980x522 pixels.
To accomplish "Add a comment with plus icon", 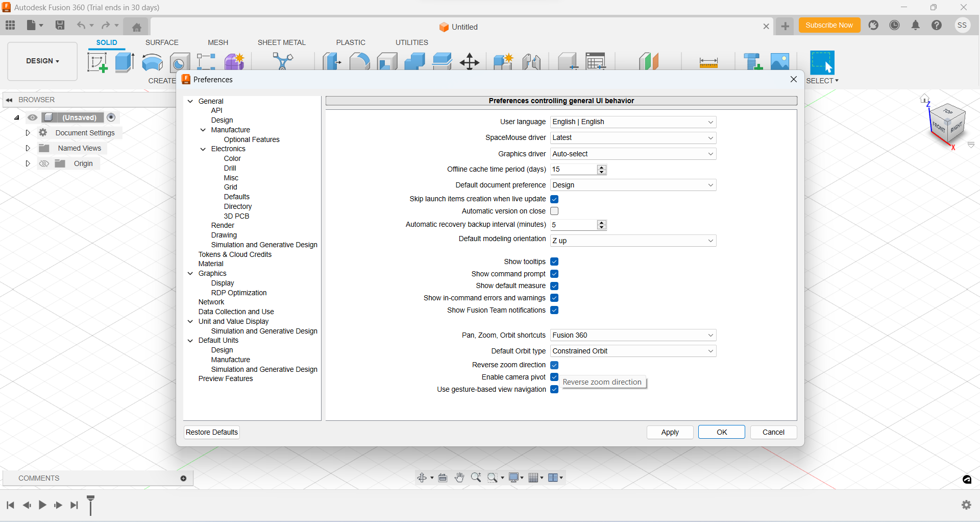I will (x=183, y=479).
